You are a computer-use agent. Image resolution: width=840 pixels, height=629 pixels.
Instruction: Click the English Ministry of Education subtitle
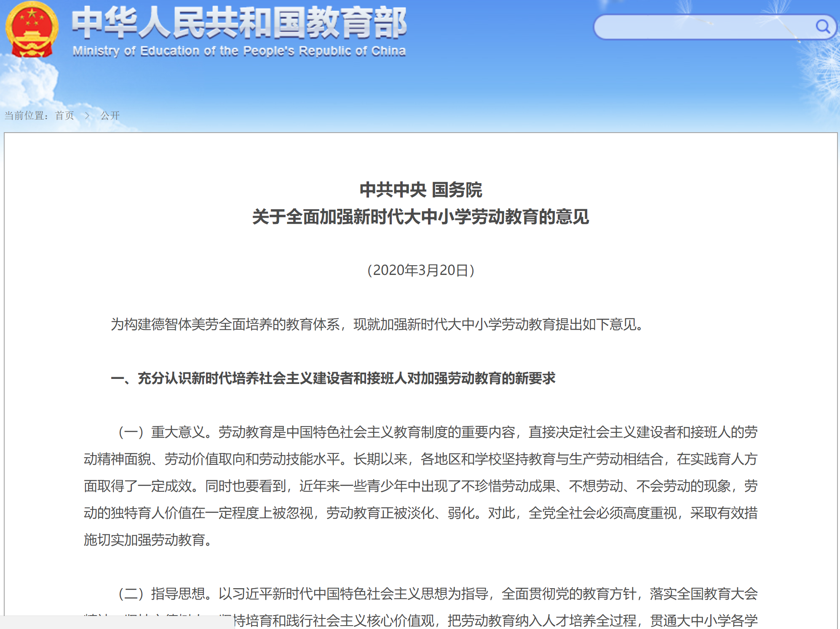[239, 51]
